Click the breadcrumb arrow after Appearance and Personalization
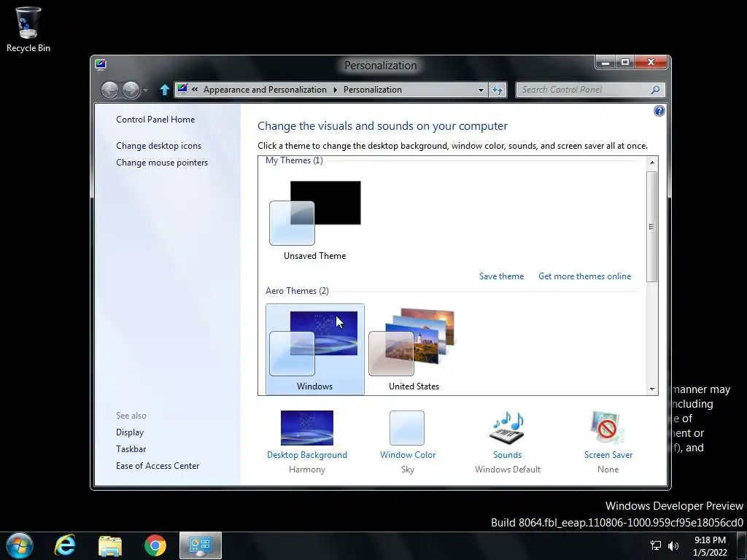The width and height of the screenshot is (747, 560). coord(335,90)
